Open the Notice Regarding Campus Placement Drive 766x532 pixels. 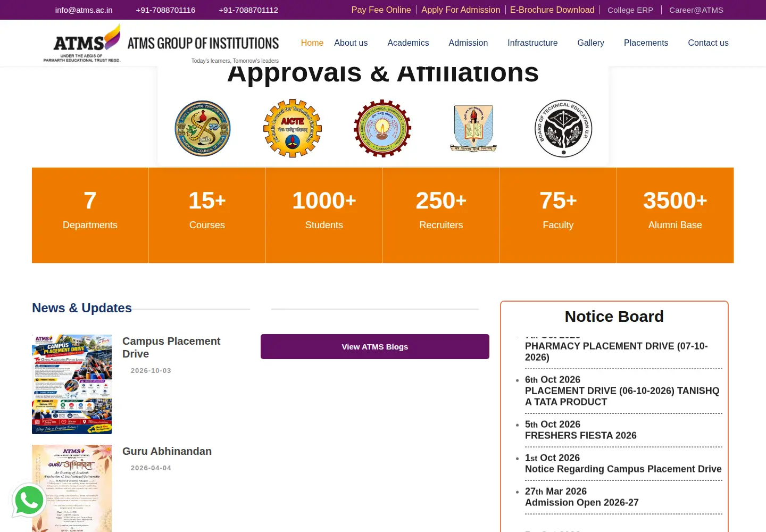click(623, 469)
